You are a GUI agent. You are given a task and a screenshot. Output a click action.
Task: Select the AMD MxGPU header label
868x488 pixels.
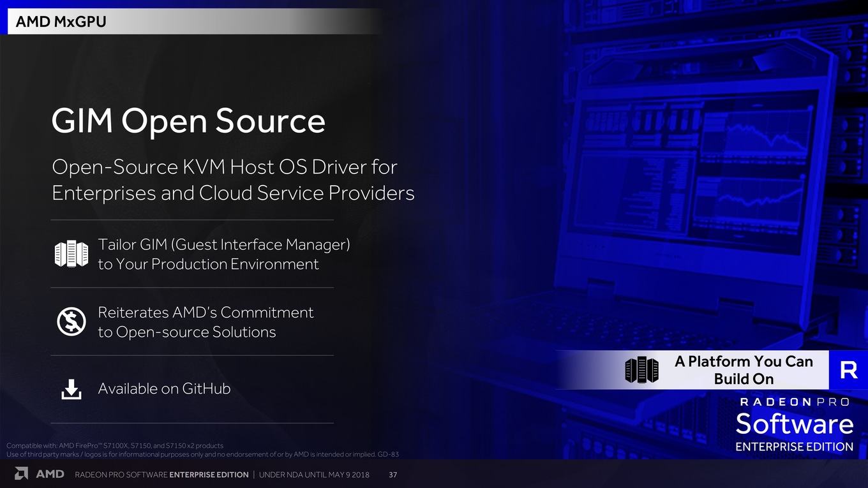click(x=61, y=22)
